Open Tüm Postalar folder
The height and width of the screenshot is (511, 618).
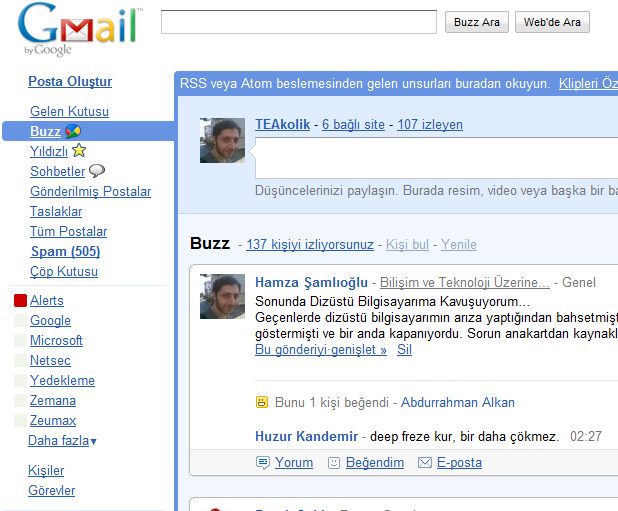(x=69, y=231)
